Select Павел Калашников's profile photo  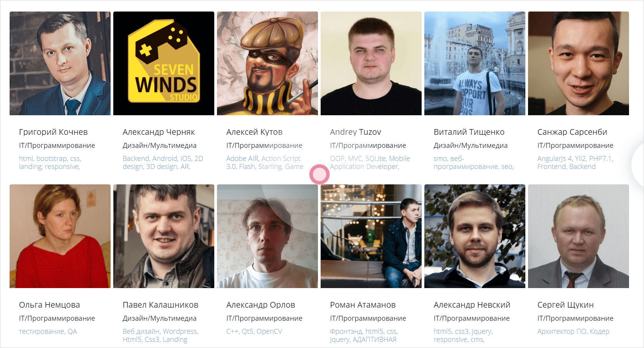[x=164, y=236]
